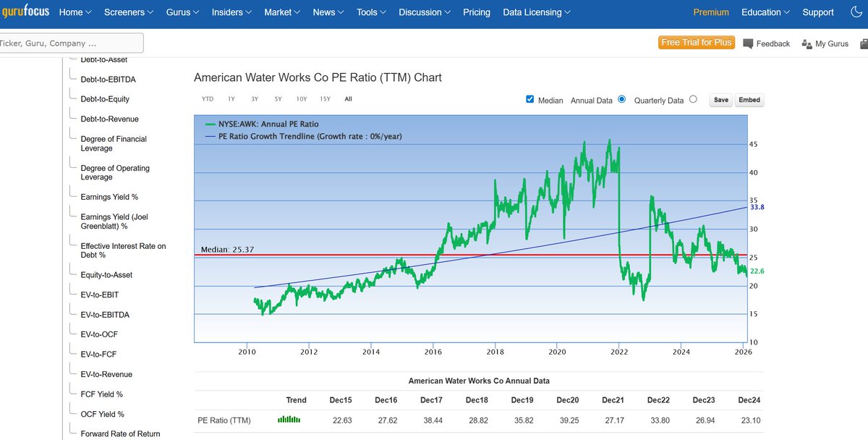Select the 1Y chart range
The image size is (868, 440).
click(x=231, y=99)
